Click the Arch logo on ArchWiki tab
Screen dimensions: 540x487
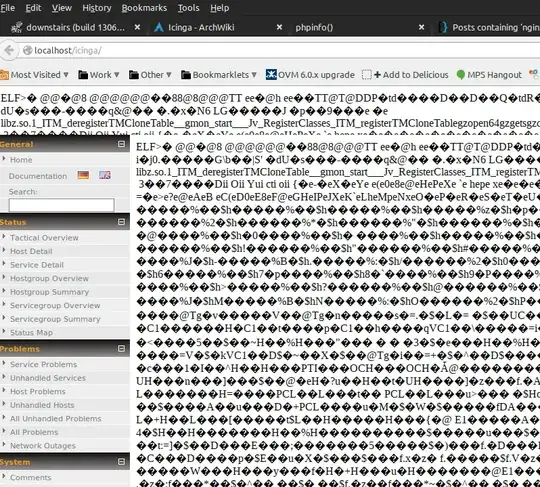pos(159,27)
